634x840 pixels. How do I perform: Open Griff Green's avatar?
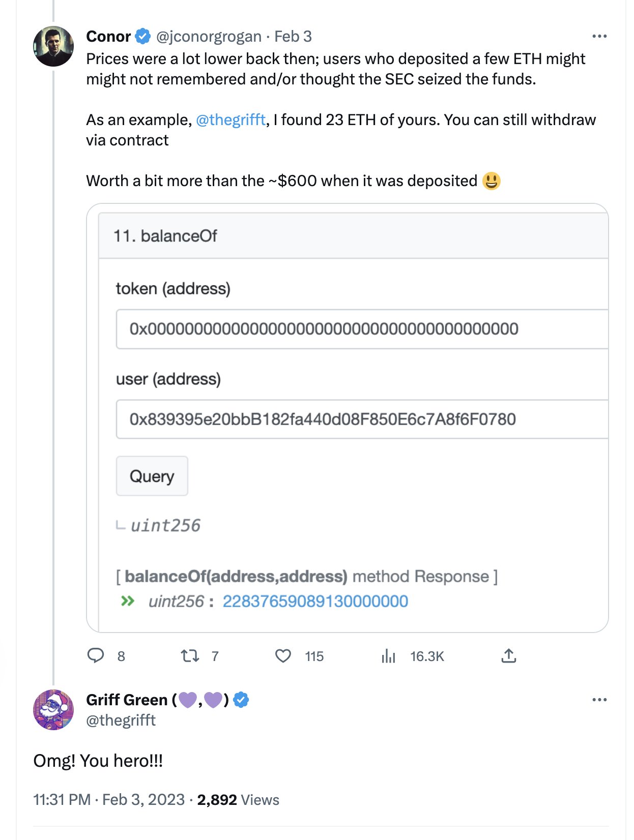(53, 710)
